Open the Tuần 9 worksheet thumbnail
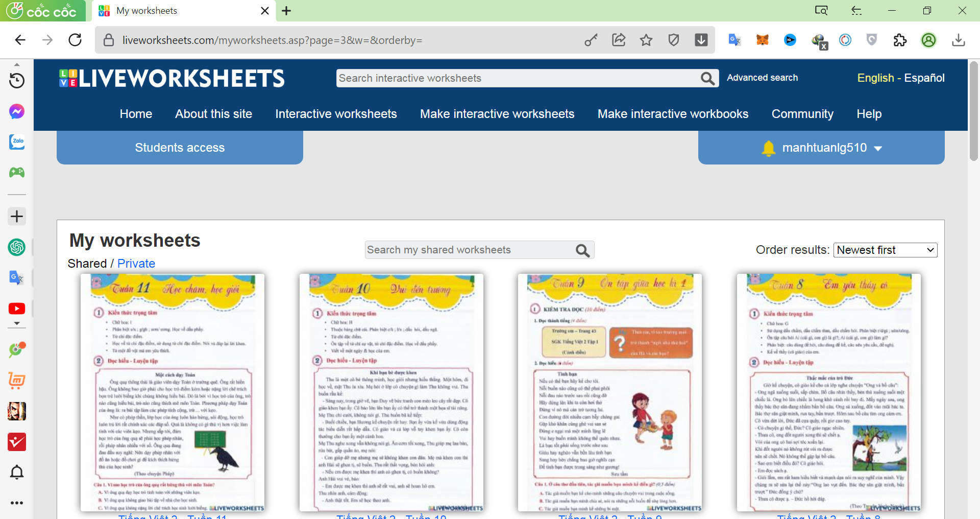Screen dimensions: 980x519 click(x=610, y=392)
